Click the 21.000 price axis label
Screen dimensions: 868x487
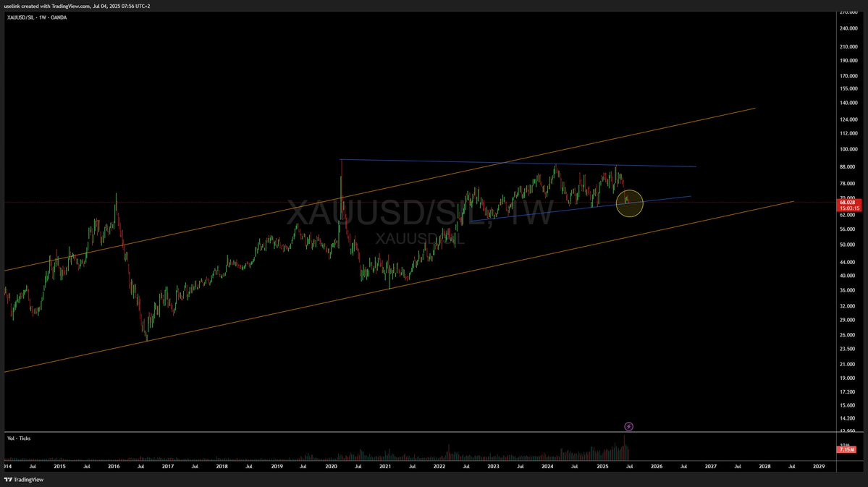pos(848,364)
